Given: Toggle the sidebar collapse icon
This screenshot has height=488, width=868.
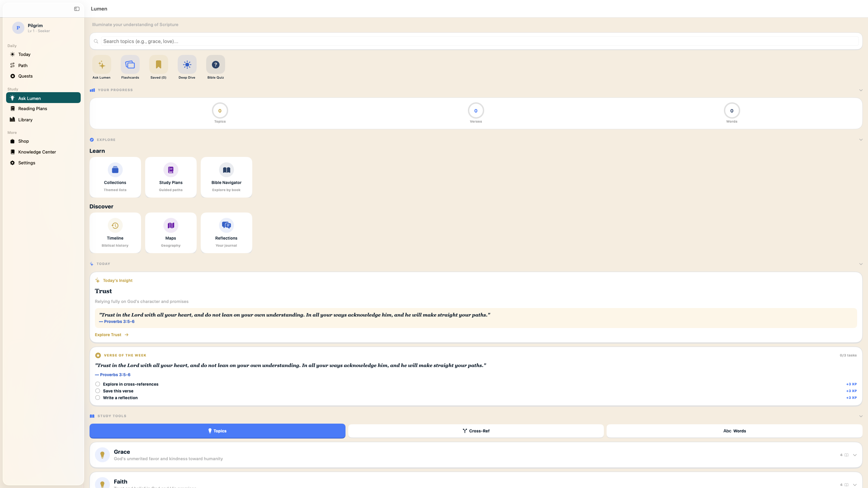Looking at the screenshot, I should click(77, 9).
